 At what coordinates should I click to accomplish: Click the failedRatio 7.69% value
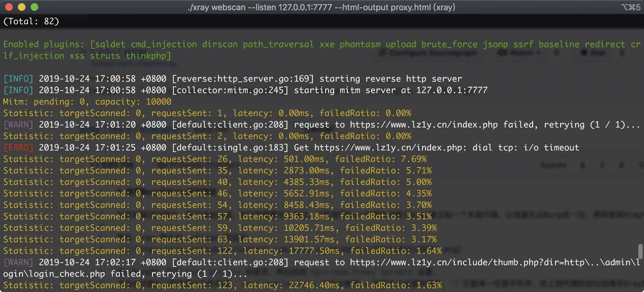414,159
